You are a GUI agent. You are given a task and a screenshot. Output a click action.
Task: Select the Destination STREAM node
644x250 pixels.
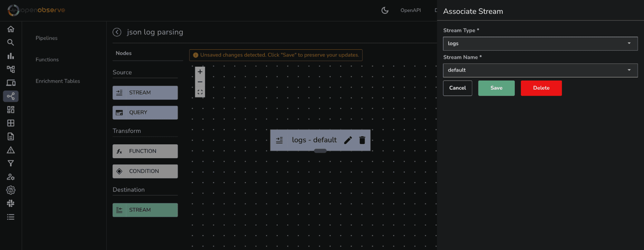point(145,210)
